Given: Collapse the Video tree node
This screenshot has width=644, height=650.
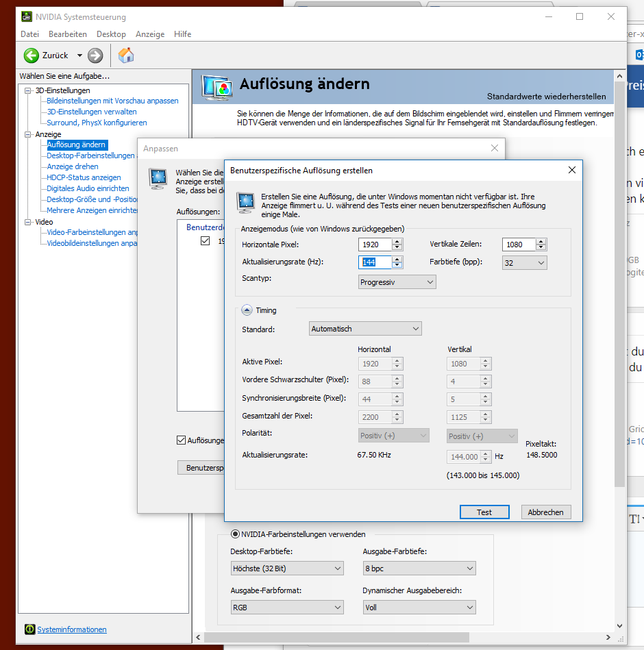Looking at the screenshot, I should coord(28,222).
